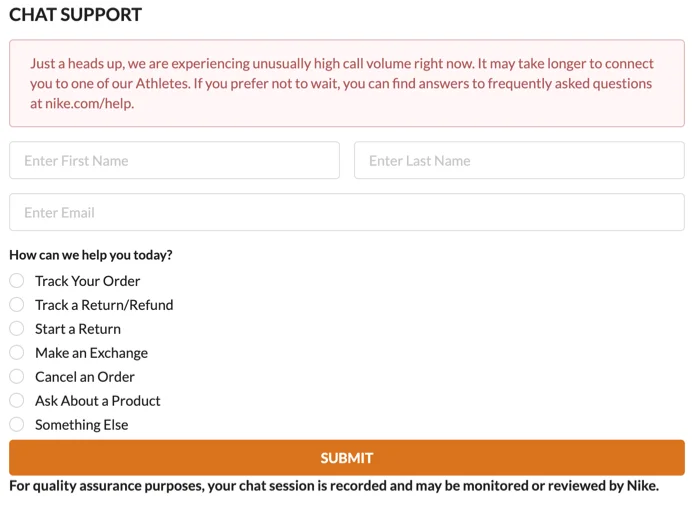Click the "Track Your Order" label text
The width and height of the screenshot is (696, 517).
pos(88,281)
